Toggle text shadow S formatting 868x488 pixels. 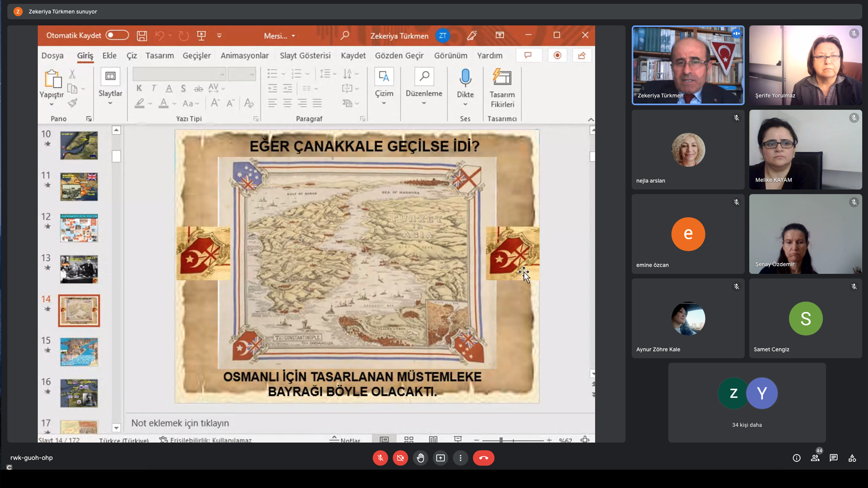[183, 89]
